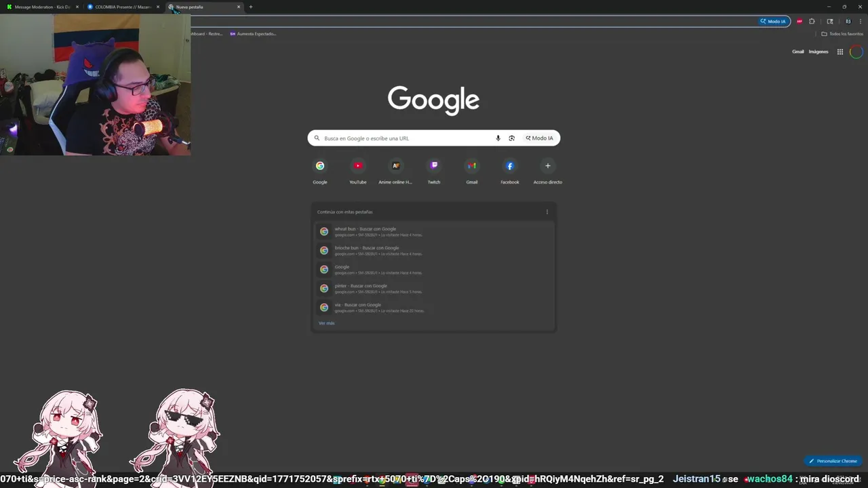Open the Chrome extensions puzzle icon
The height and width of the screenshot is (488, 868).
[812, 21]
